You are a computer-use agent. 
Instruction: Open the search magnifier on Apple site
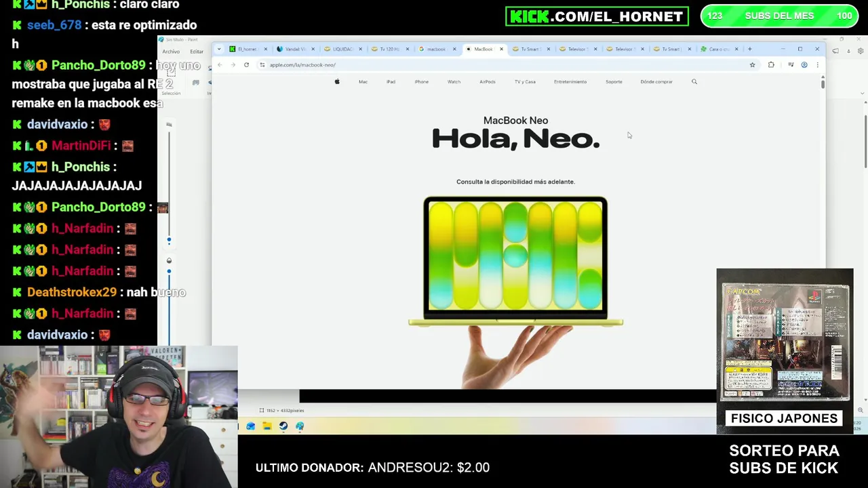(x=694, y=81)
